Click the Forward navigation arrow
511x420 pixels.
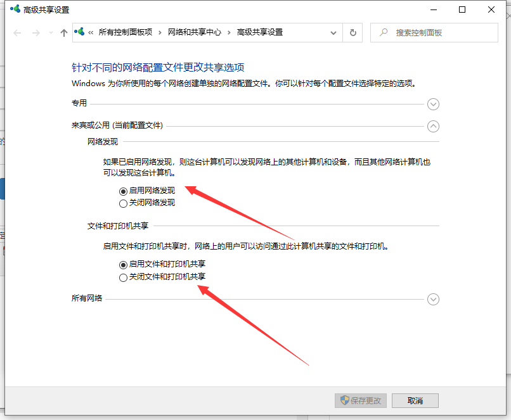(36, 33)
